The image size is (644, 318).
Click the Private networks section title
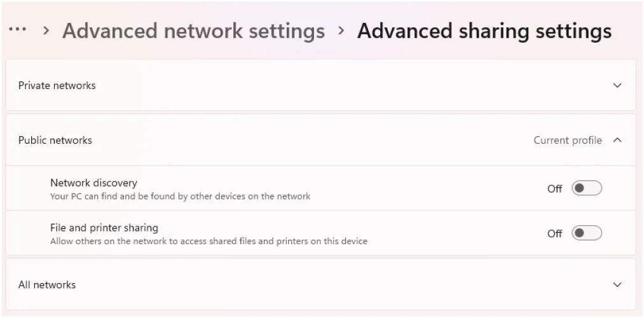[x=57, y=85]
